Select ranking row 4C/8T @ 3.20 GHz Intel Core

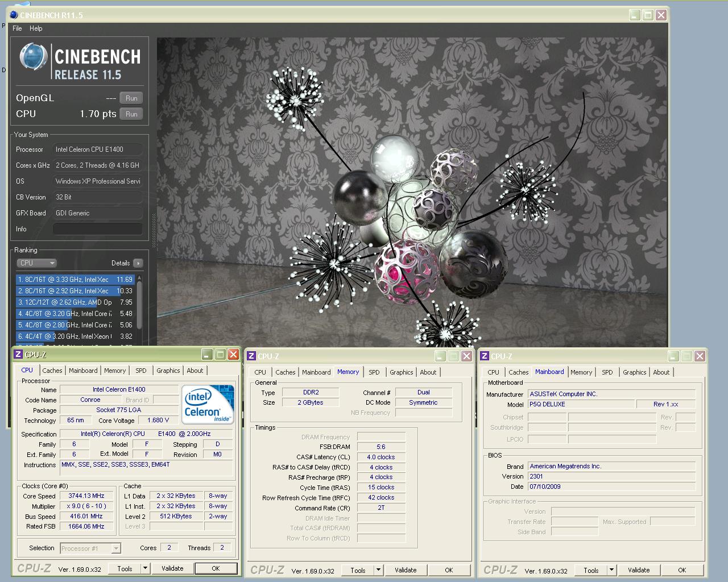(x=75, y=314)
